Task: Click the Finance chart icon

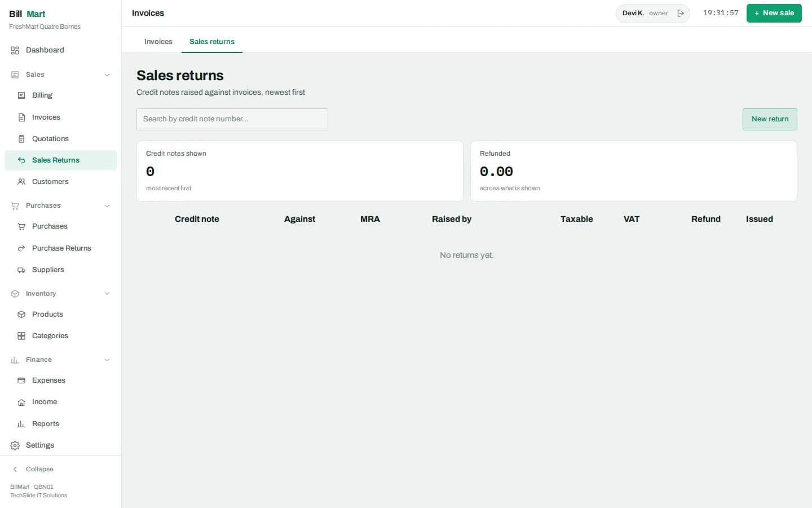Action: point(15,360)
